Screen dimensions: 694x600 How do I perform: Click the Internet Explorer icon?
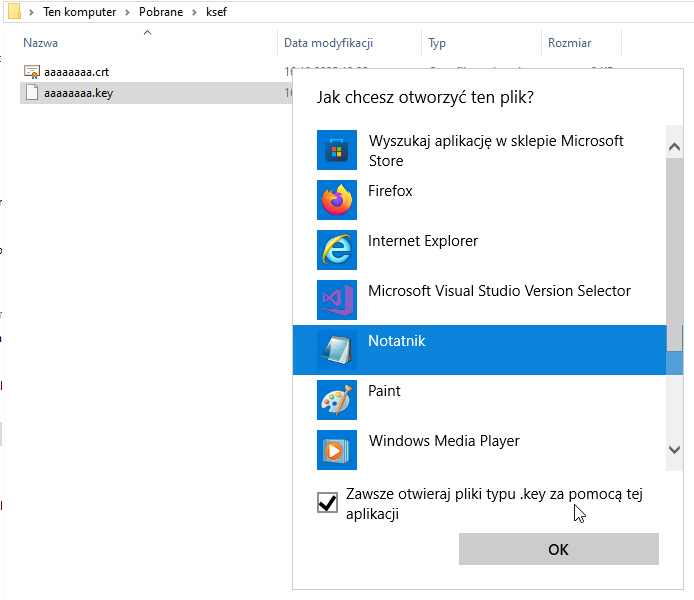[x=337, y=250]
